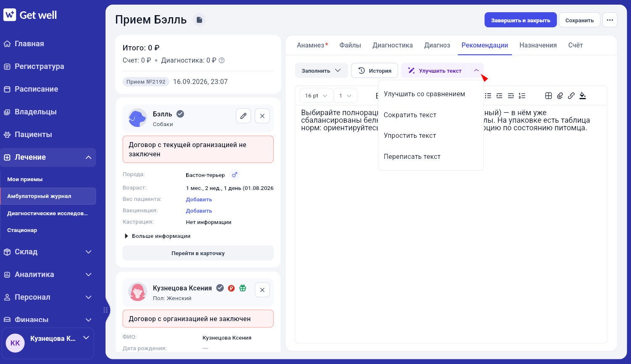Remove owner Кузнецова Ксения with the X button
631x364 pixels.
[262, 290]
